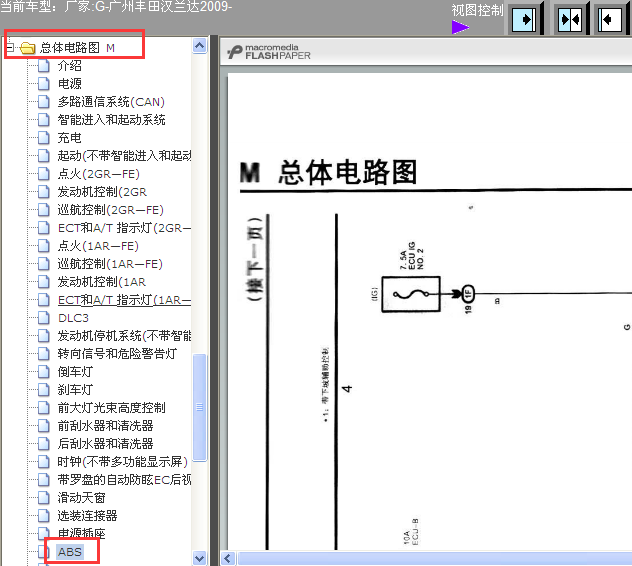Open 后刮水器和清洗器 diagram

(105, 444)
